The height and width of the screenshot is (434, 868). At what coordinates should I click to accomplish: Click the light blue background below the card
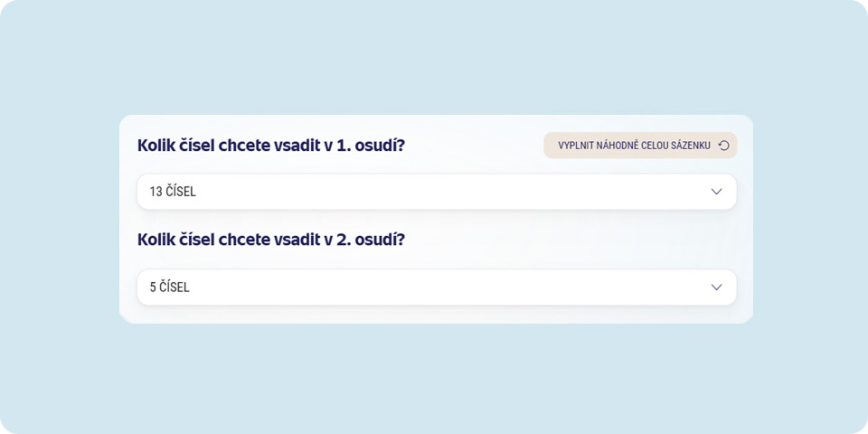coord(434,376)
